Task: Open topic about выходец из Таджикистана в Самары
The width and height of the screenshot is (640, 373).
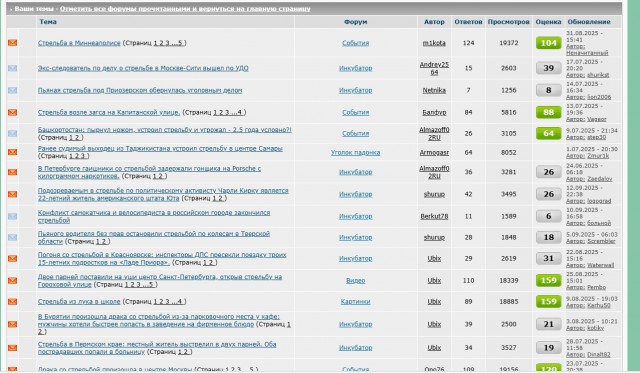Action: point(160,149)
